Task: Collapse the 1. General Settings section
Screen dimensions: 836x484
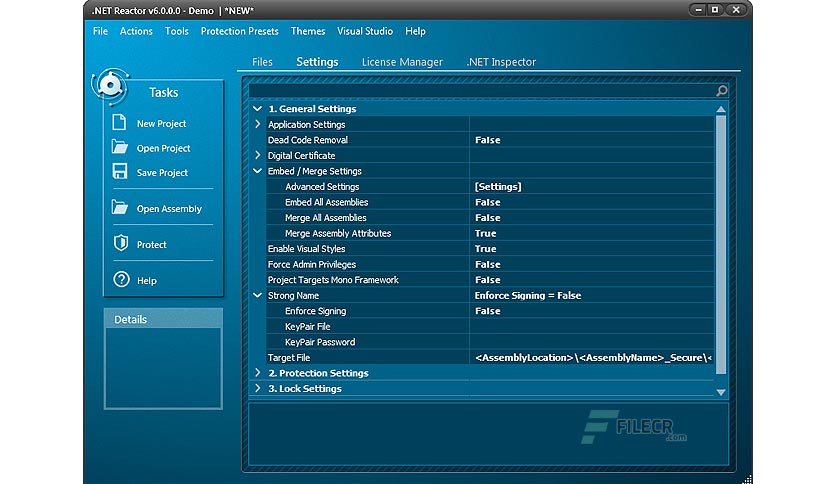Action: pos(258,109)
